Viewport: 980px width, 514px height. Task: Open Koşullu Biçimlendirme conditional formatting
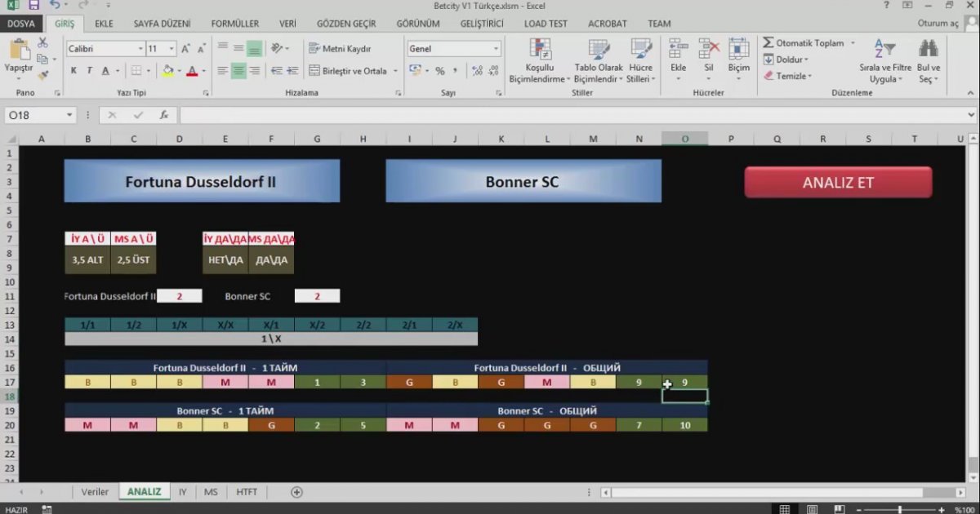point(539,61)
